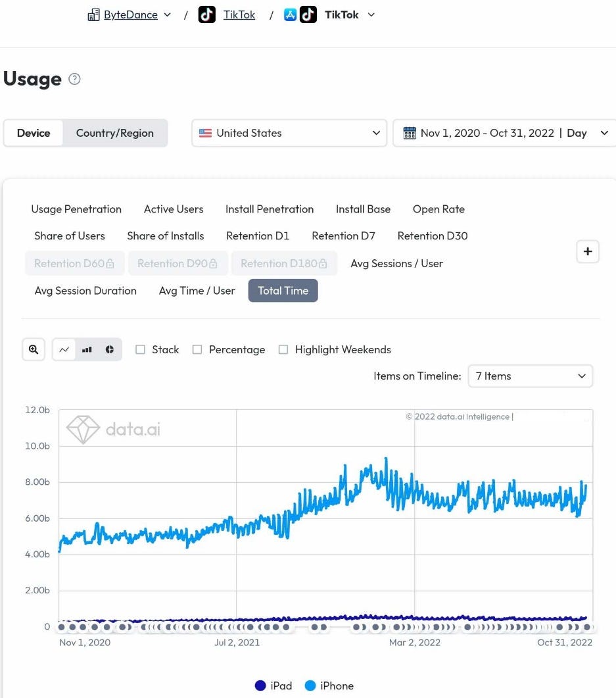Click the locked Retention D60 button
The image size is (616, 698).
tap(75, 264)
